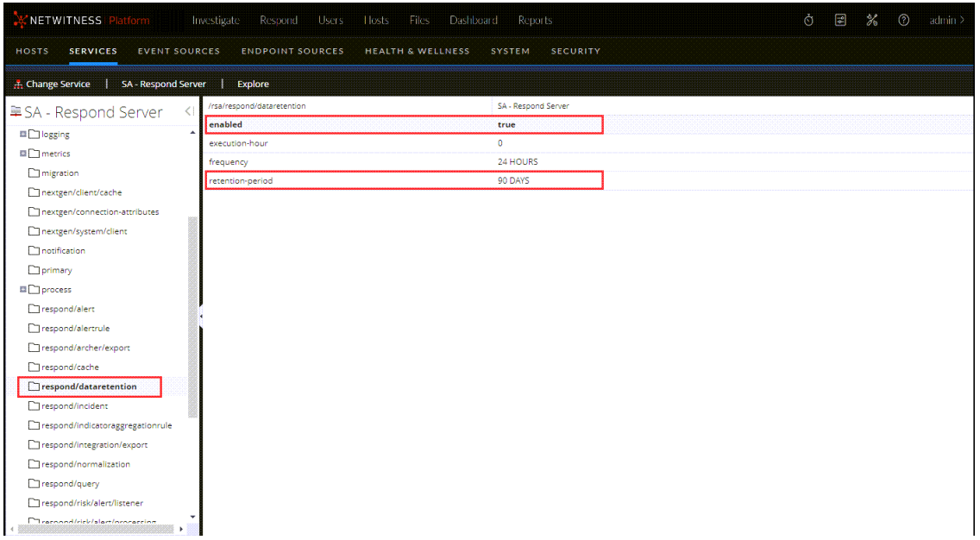This screenshot has width=980, height=540.
Task: Click the enabled value true
Action: (x=506, y=125)
